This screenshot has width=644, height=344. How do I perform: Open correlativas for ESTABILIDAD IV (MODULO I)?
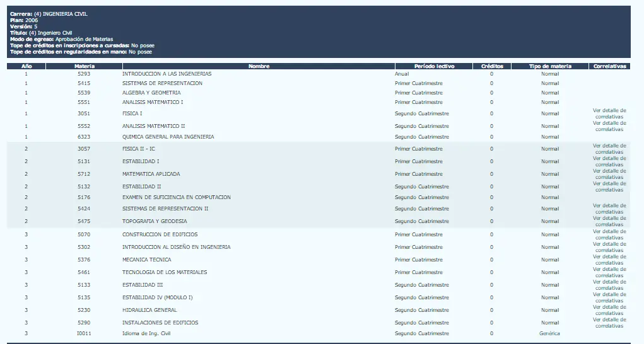coord(609,297)
